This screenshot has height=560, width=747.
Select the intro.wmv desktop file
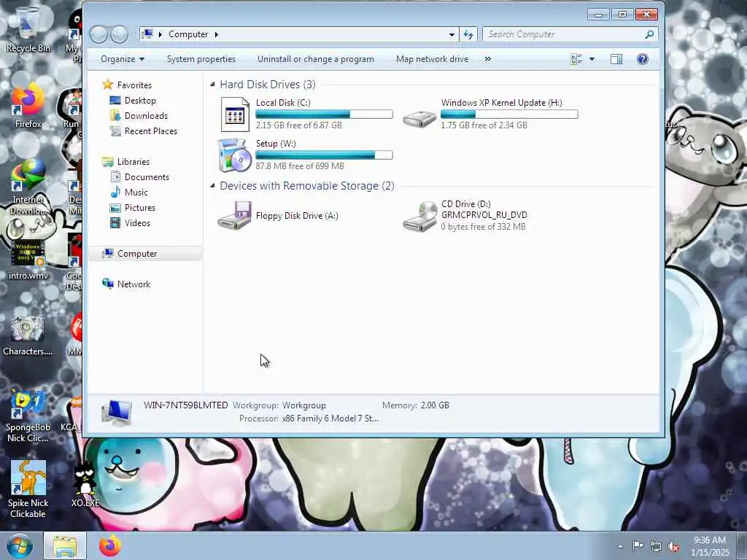28,260
